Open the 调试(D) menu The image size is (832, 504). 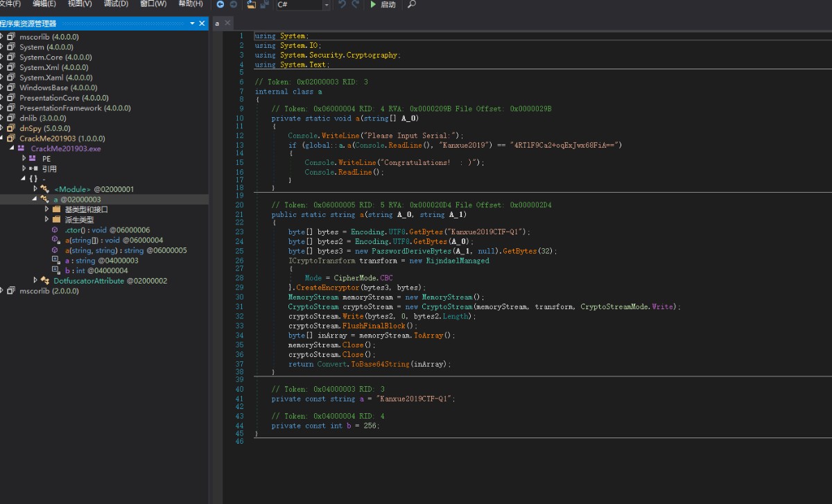pos(115,4)
